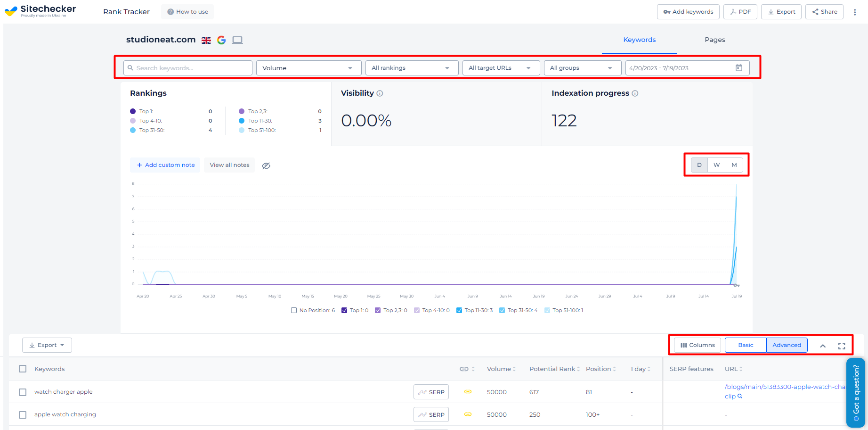This screenshot has height=430, width=868.
Task: Select all keywords header checkbox
Action: tap(23, 369)
